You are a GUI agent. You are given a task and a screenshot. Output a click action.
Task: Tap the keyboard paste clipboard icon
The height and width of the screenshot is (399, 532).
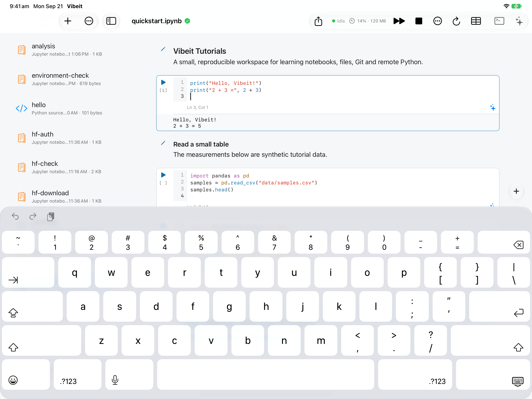point(50,217)
